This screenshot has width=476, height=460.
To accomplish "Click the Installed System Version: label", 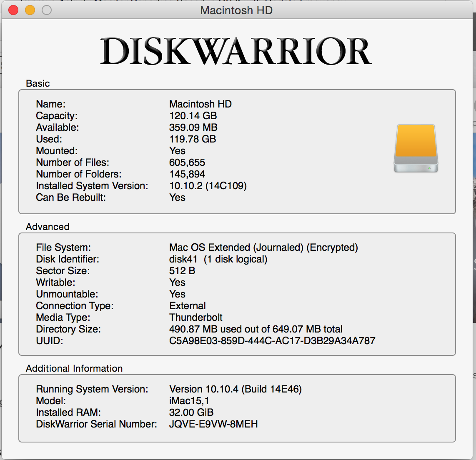I will pos(92,186).
